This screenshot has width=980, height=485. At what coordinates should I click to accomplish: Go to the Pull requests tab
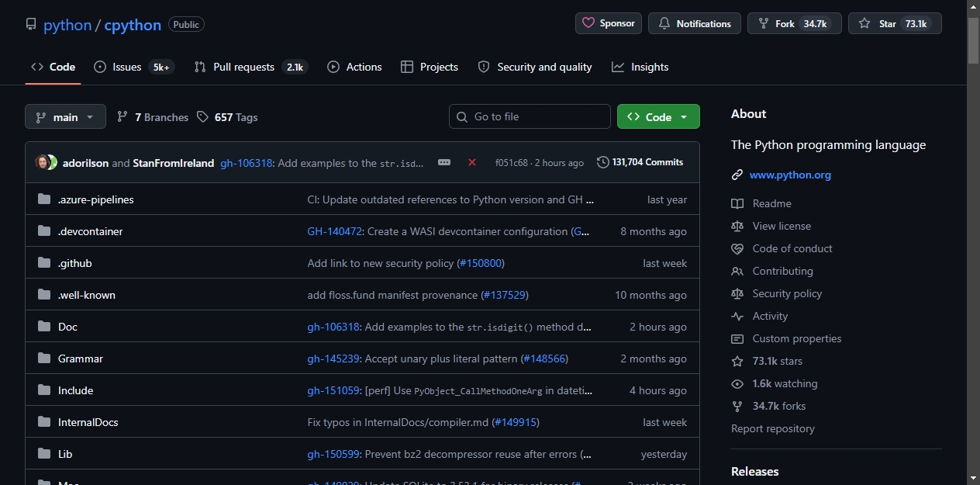(251, 67)
